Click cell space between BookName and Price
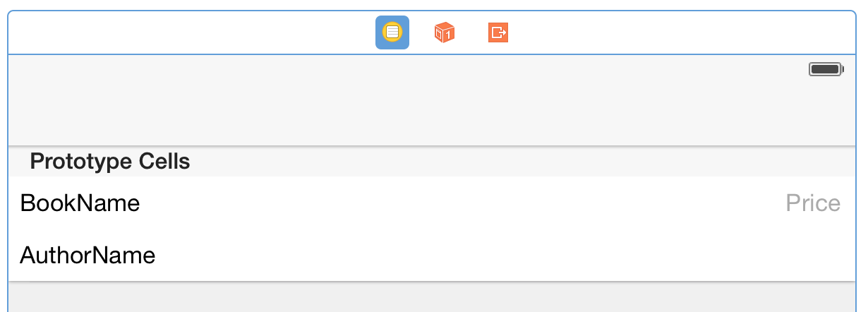This screenshot has height=312, width=868. pos(459,203)
